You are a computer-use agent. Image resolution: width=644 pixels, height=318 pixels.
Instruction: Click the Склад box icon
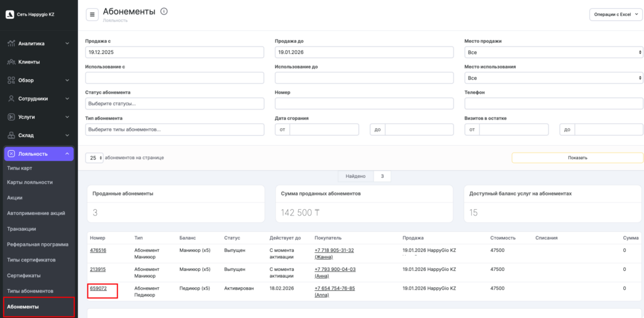[x=11, y=135]
